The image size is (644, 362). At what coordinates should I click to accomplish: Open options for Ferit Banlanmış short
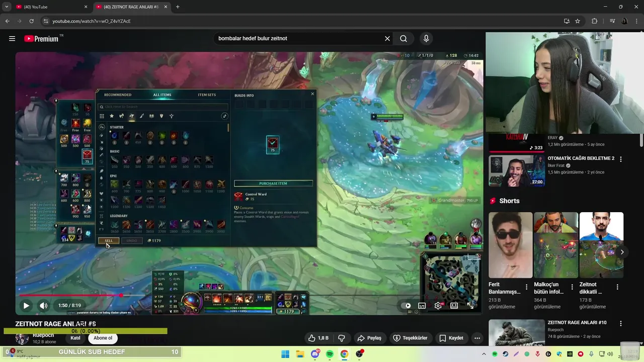click(x=527, y=287)
